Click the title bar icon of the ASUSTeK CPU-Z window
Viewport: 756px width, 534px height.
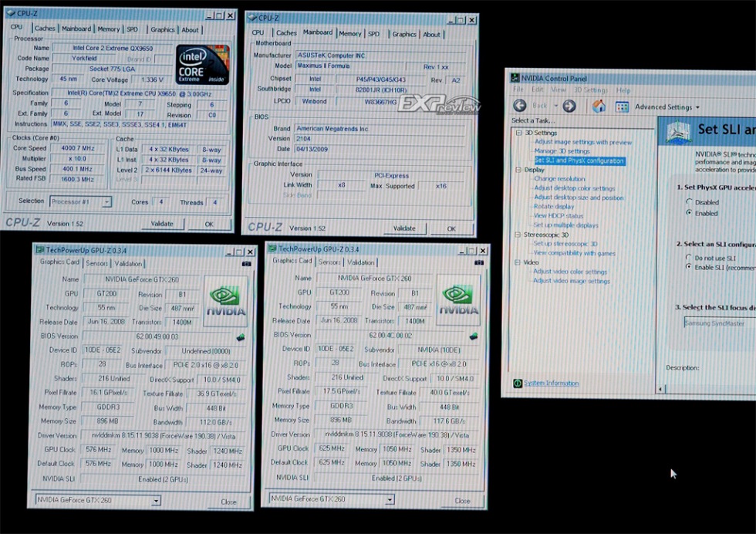[x=252, y=18]
